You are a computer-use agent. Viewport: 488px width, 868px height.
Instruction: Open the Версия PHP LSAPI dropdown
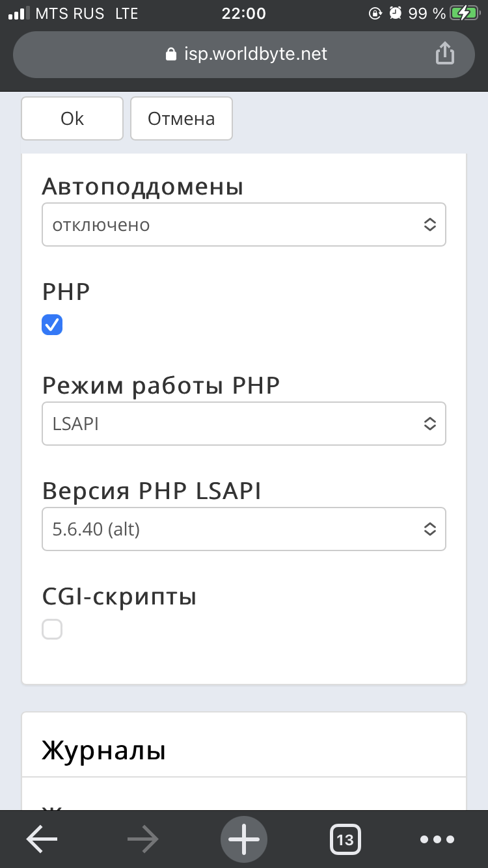[244, 529]
